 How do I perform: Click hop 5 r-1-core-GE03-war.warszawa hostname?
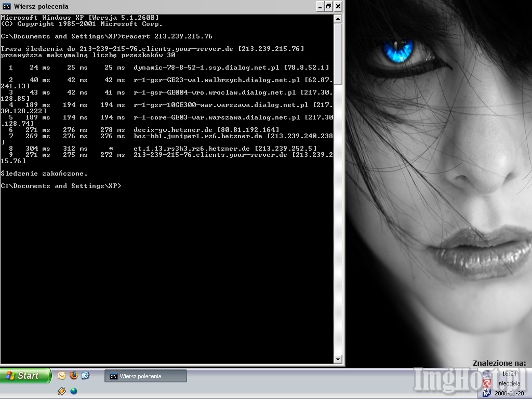tap(217, 117)
